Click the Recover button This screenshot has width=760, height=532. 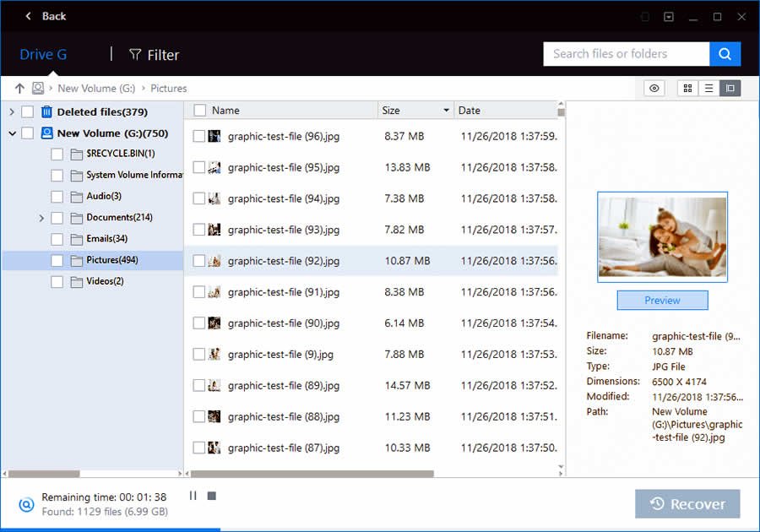(687, 504)
